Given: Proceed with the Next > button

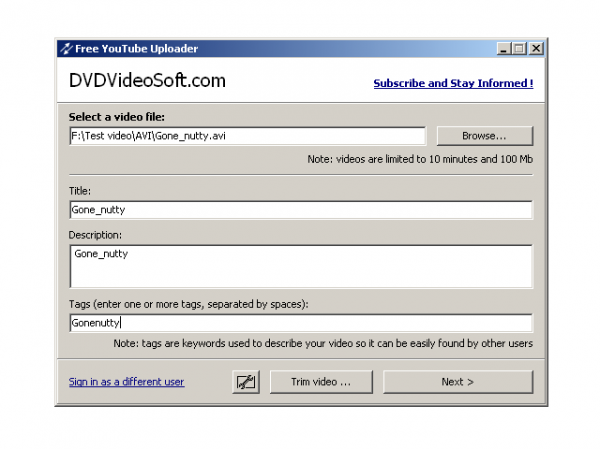Looking at the screenshot, I should (458, 382).
